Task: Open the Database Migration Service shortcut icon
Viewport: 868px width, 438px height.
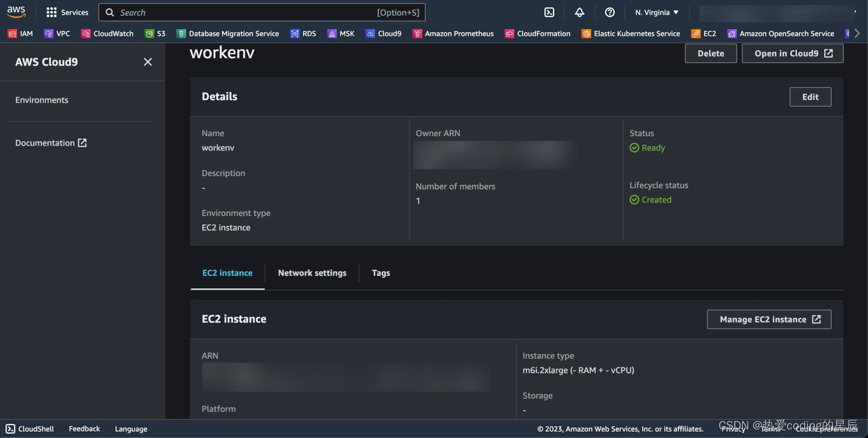Action: pyautogui.click(x=181, y=34)
